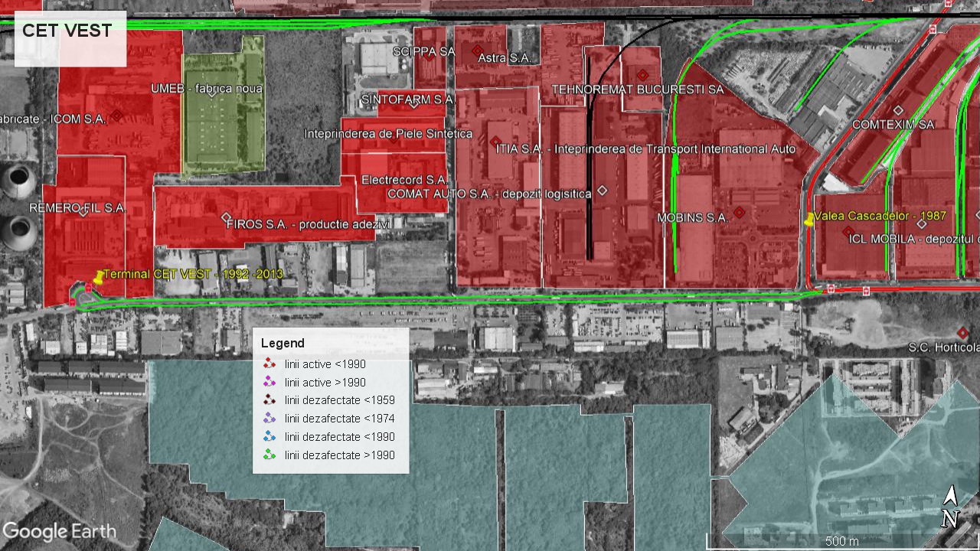Click the 'Terminal CET VEST - 1992 -2013' label
The height and width of the screenshot is (551, 980).
[x=194, y=274]
